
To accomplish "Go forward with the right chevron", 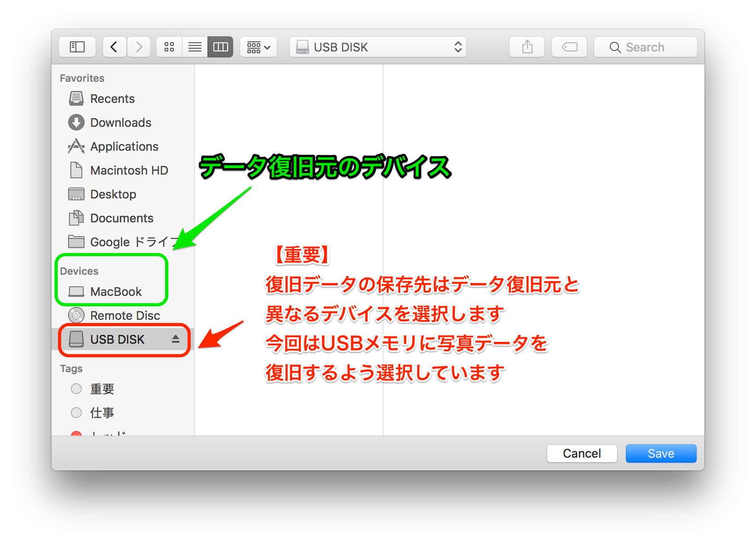I will pos(138,47).
